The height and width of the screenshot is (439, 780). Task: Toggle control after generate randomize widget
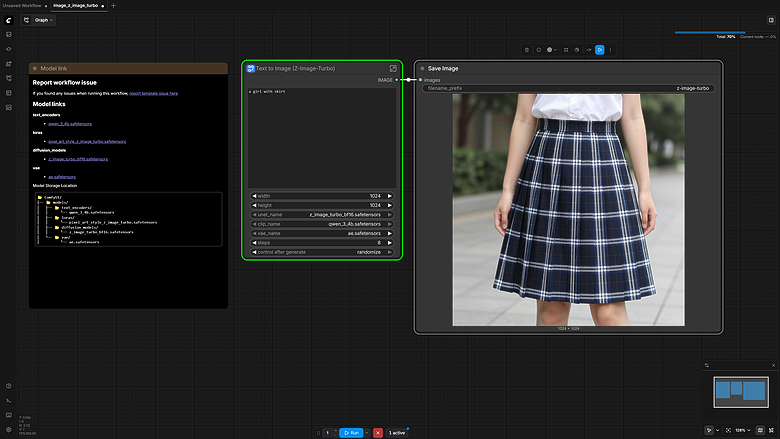click(322, 252)
